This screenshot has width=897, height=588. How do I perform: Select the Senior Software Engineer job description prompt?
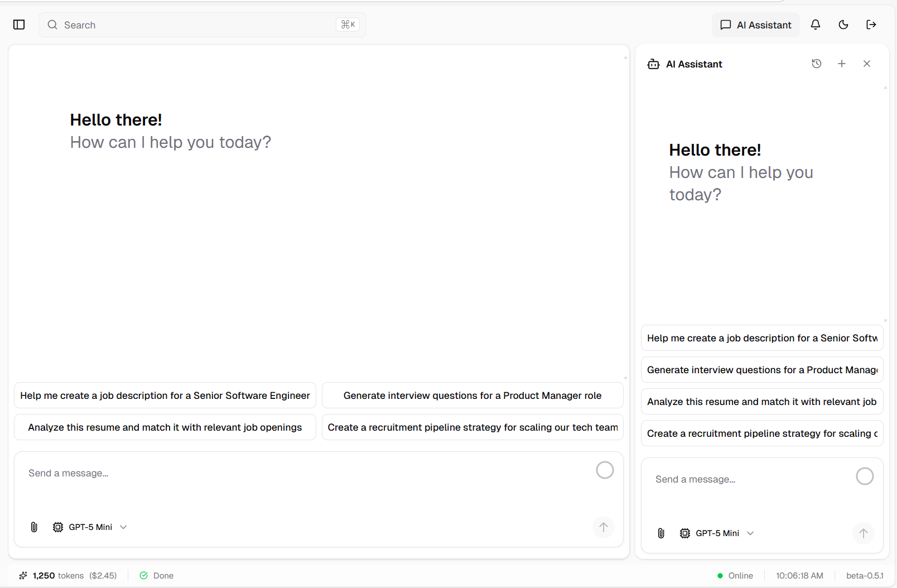click(x=165, y=396)
